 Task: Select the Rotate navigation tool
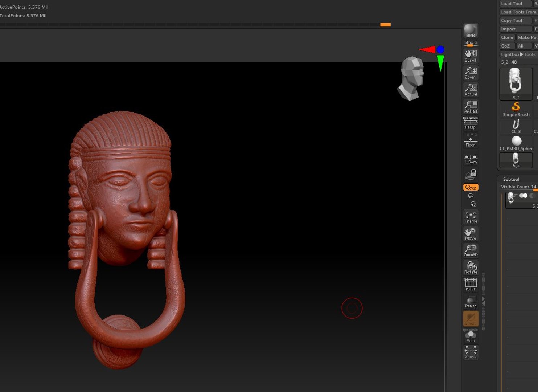click(471, 268)
